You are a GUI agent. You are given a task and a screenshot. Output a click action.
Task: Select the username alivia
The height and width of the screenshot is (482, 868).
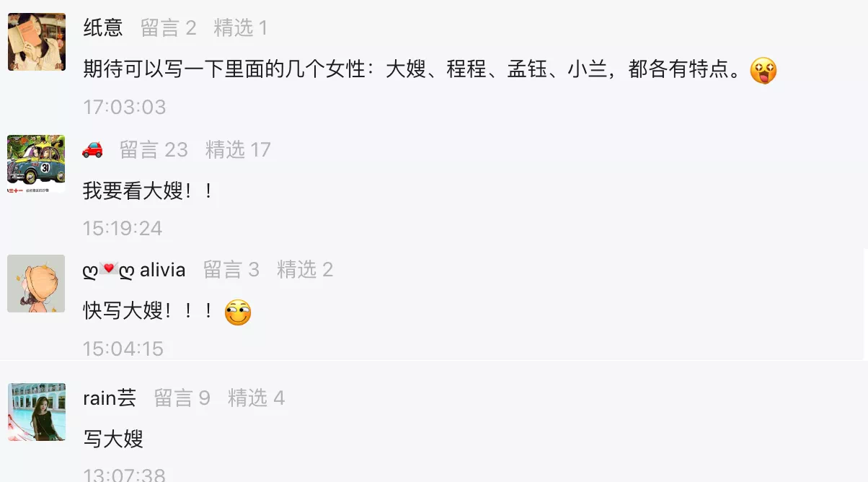coord(162,270)
